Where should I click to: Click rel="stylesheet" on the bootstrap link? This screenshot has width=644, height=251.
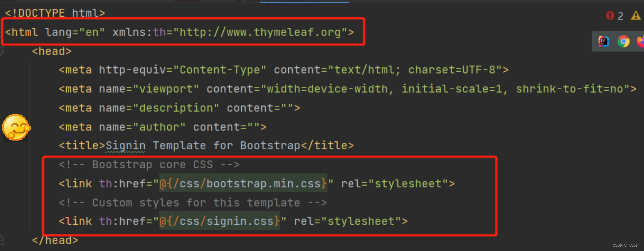click(394, 183)
